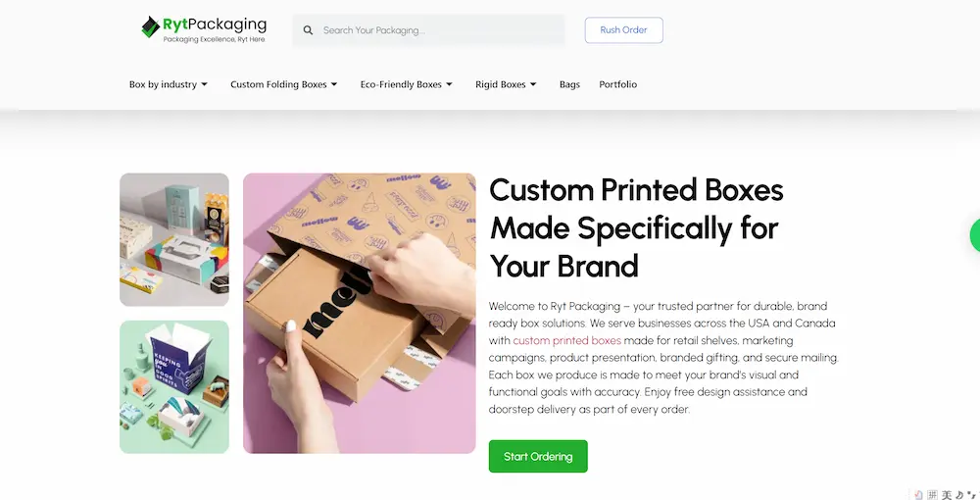Viewport: 980px width, 500px height.
Task: Click the Rush Order button
Action: pyautogui.click(x=623, y=30)
